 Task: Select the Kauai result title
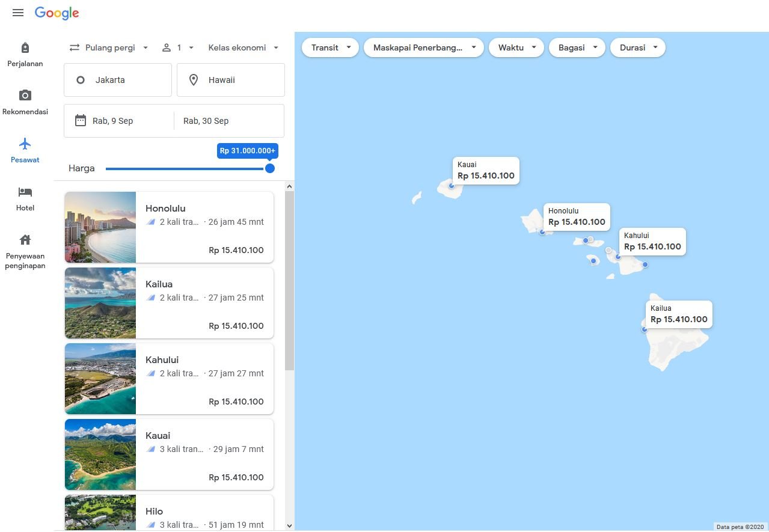click(x=158, y=436)
